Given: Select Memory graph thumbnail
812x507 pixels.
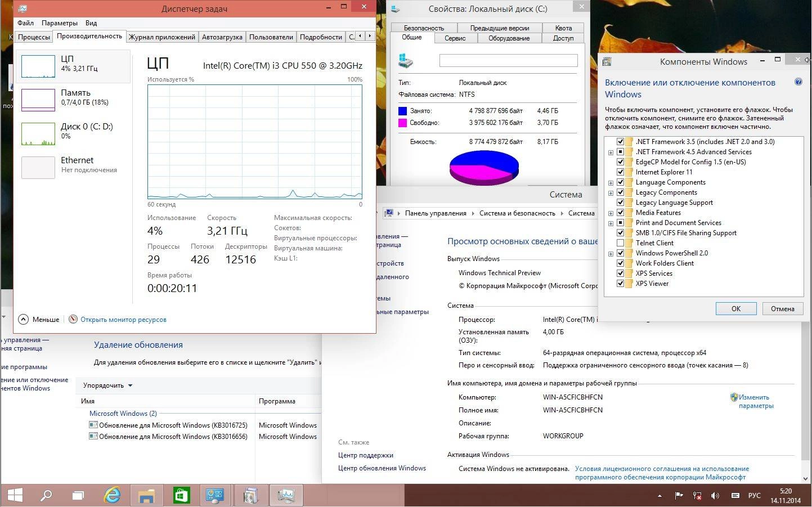Looking at the screenshot, I should point(38,100).
